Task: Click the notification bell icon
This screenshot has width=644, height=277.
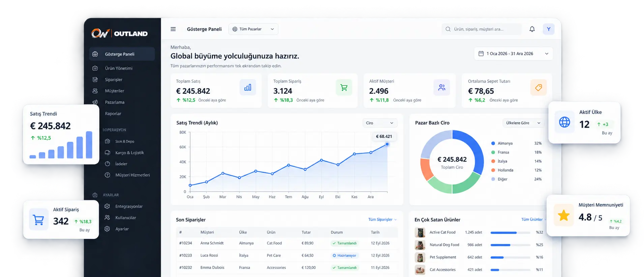Action: (x=532, y=29)
